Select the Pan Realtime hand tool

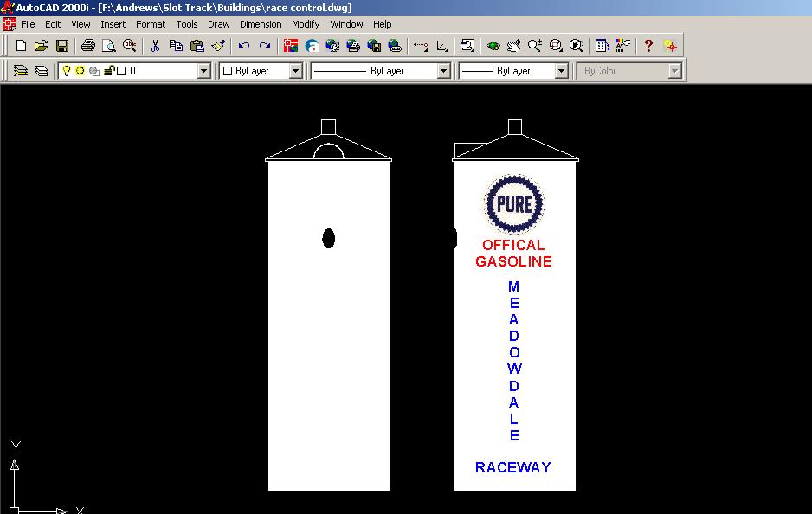(513, 46)
